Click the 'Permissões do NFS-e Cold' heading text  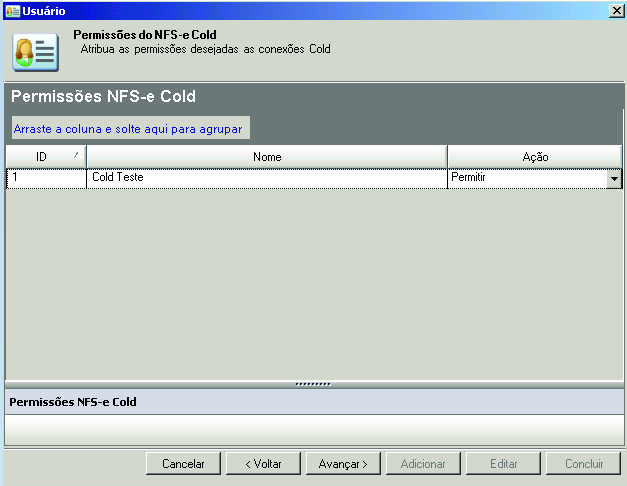click(x=145, y=35)
